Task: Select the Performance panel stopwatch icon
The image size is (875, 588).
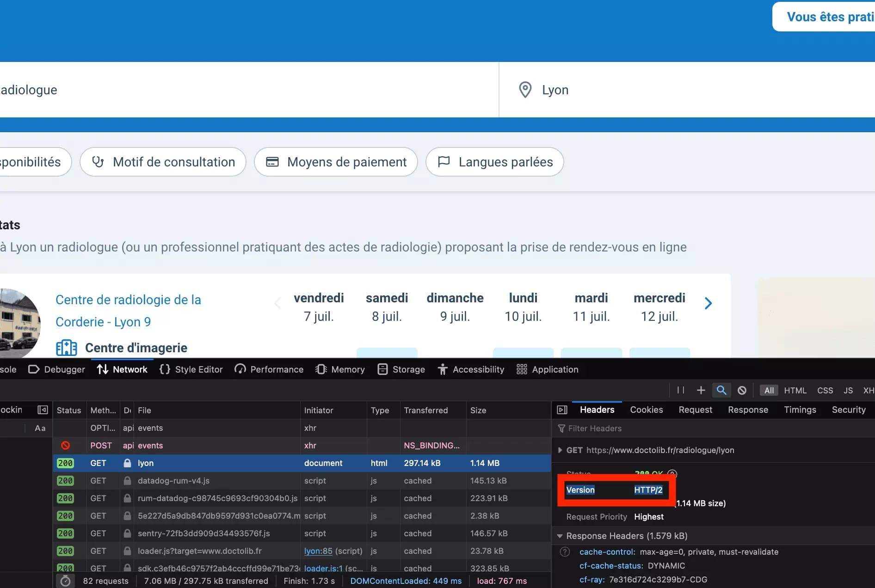Action: click(x=240, y=369)
